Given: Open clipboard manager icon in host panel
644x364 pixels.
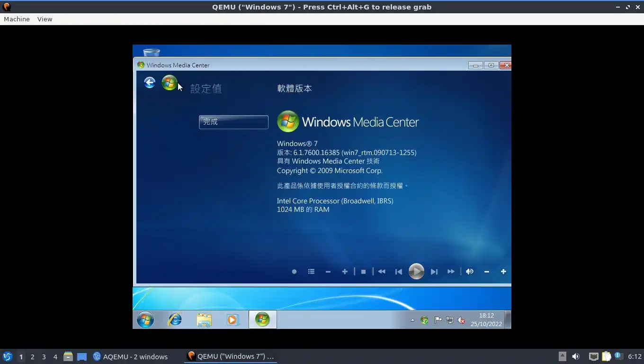Looking at the screenshot, I should pos(607,356).
